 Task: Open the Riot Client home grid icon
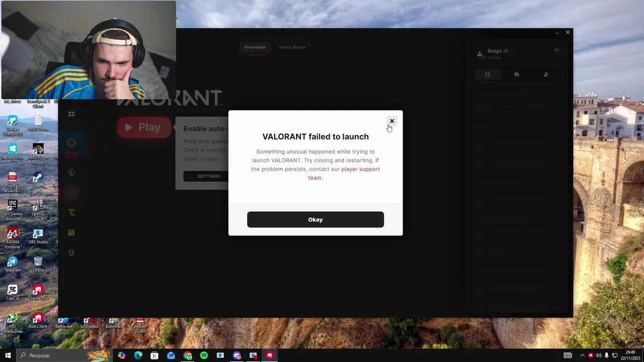(x=71, y=114)
